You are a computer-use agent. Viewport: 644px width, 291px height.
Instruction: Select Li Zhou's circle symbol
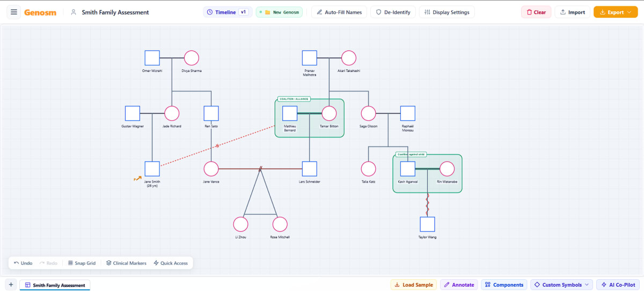[x=240, y=224]
